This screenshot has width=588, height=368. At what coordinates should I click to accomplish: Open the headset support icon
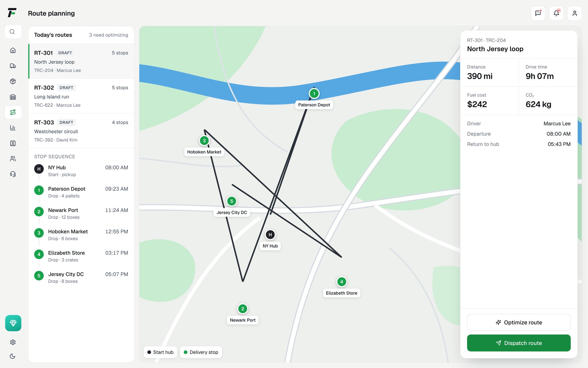point(13,174)
